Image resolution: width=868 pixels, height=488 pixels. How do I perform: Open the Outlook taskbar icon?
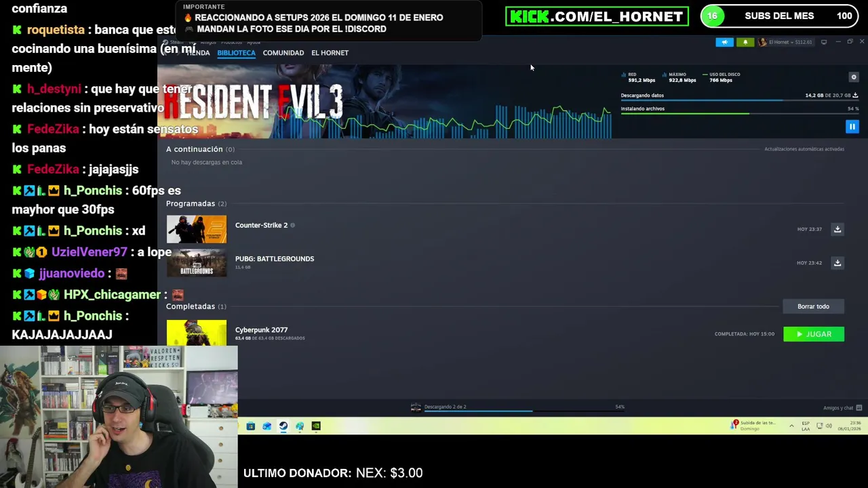tap(267, 426)
